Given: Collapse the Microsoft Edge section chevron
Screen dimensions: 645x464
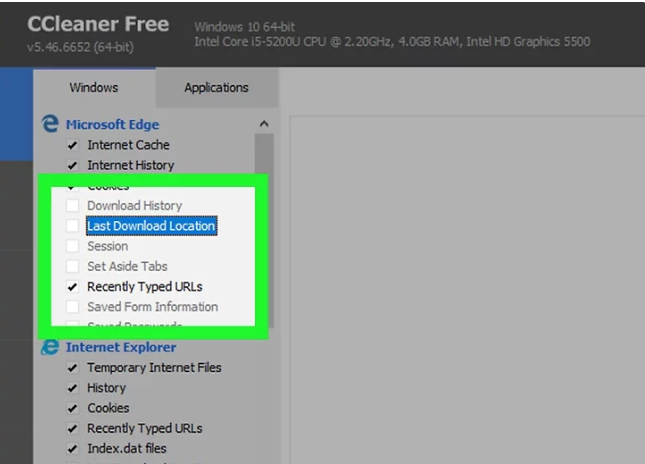Looking at the screenshot, I should tap(264, 123).
